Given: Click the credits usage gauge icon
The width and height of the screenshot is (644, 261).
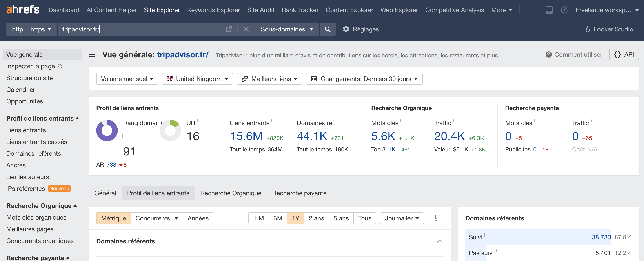Looking at the screenshot, I should coord(564,10).
